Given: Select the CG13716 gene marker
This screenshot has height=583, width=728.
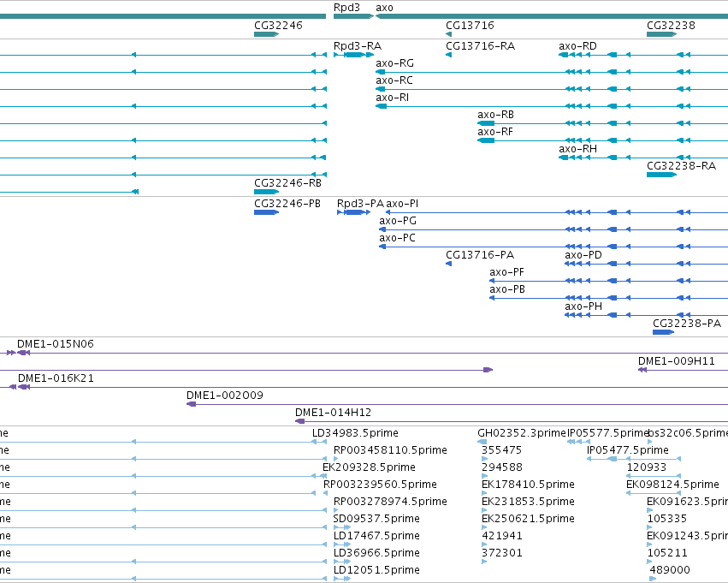Looking at the screenshot, I should click(448, 34).
